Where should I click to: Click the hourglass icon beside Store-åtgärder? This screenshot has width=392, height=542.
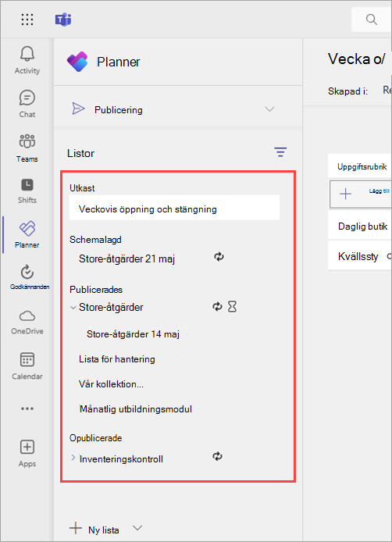coord(232,306)
